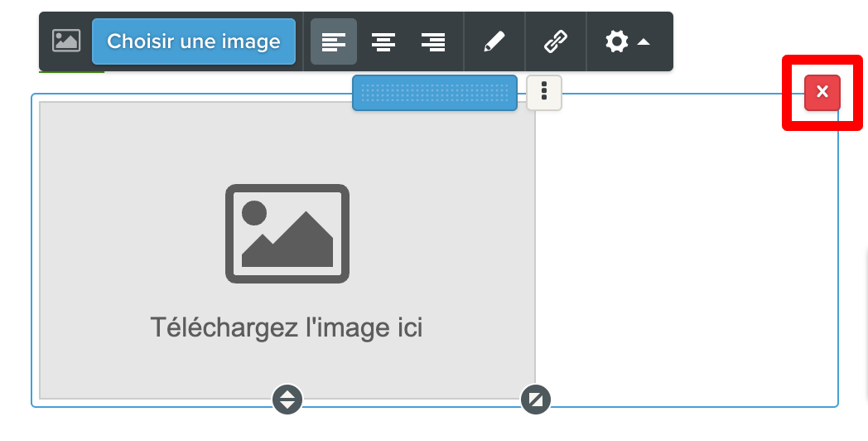The height and width of the screenshot is (441, 868).
Task: Click the up-down arrows height handle
Action: 287,399
